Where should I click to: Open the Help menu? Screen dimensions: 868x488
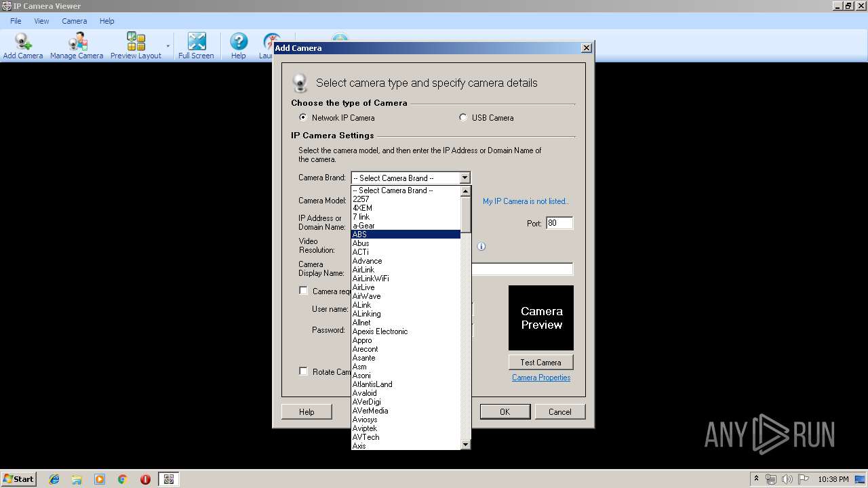tap(107, 21)
